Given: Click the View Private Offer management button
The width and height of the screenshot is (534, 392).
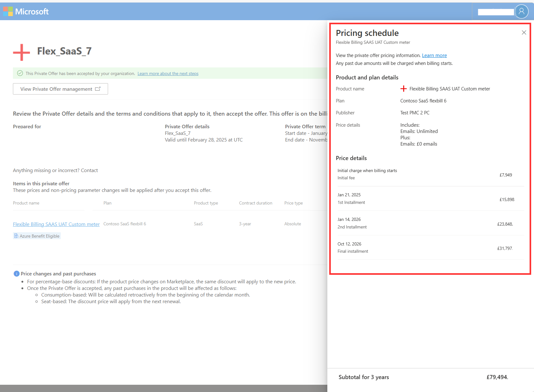Looking at the screenshot, I should [60, 89].
